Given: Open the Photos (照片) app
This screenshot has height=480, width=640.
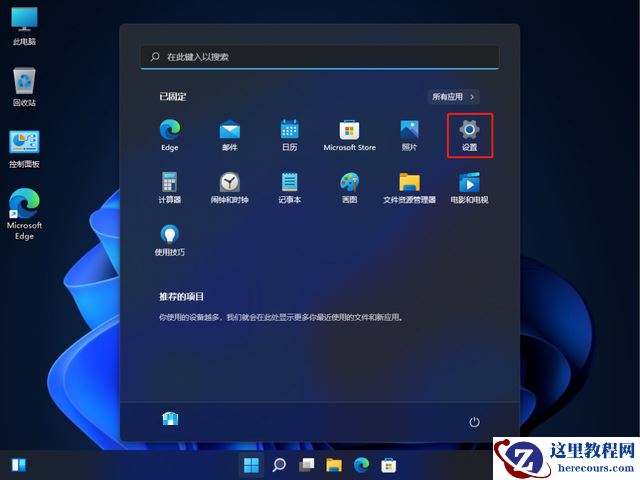Looking at the screenshot, I should pyautogui.click(x=409, y=135).
